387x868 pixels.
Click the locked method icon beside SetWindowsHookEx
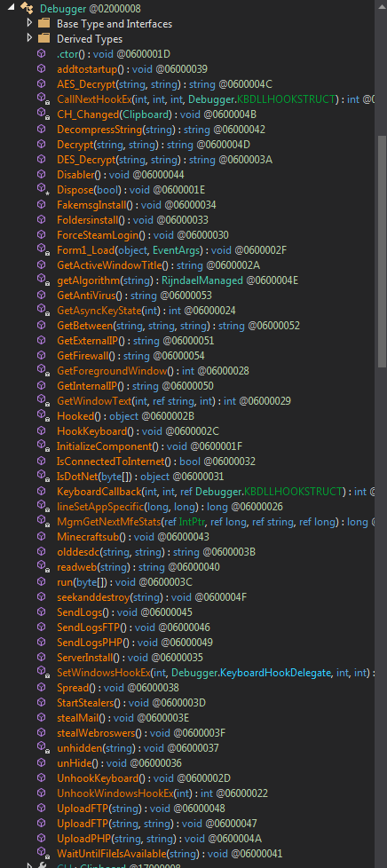point(43,672)
